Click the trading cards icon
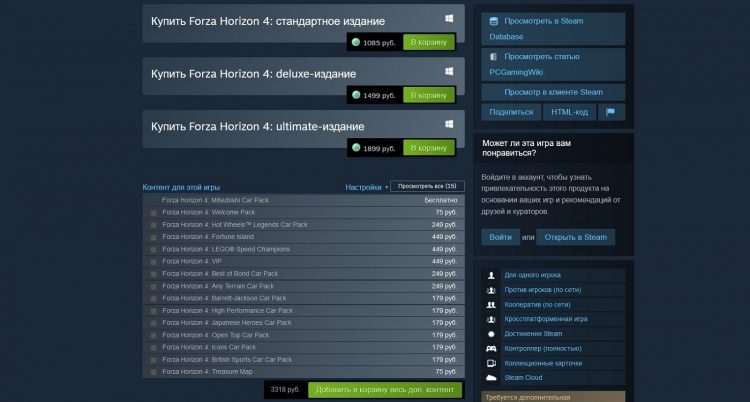Image resolution: width=750 pixels, height=402 pixels. [491, 363]
